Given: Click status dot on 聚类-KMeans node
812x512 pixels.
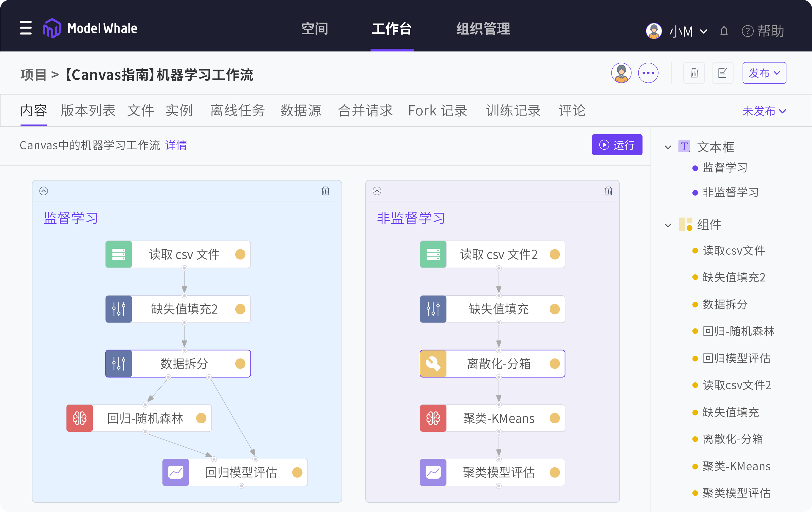Looking at the screenshot, I should tap(555, 418).
